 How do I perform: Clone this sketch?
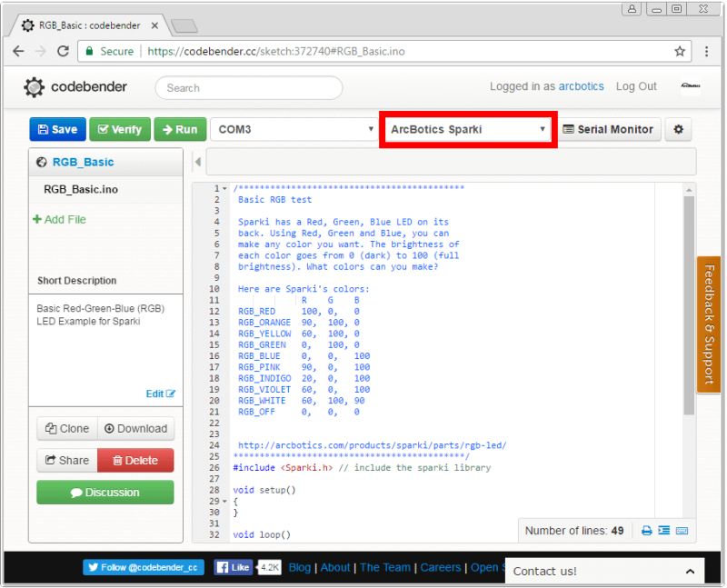pos(67,428)
